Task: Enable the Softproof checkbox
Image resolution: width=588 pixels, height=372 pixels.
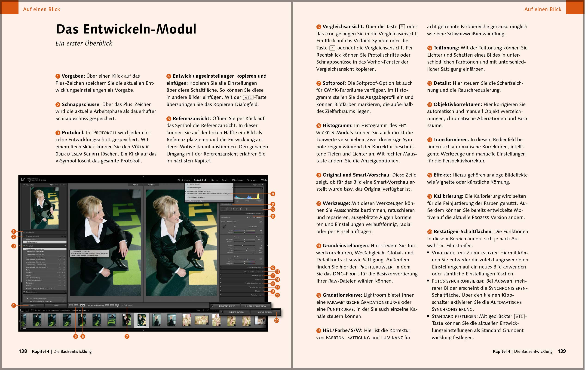Action: pos(123,305)
